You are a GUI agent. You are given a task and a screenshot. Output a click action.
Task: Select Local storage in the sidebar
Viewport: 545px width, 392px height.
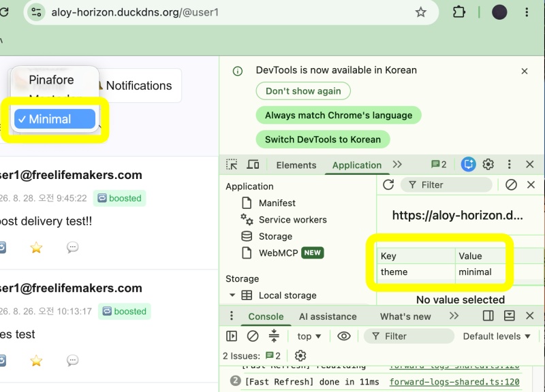pos(287,295)
